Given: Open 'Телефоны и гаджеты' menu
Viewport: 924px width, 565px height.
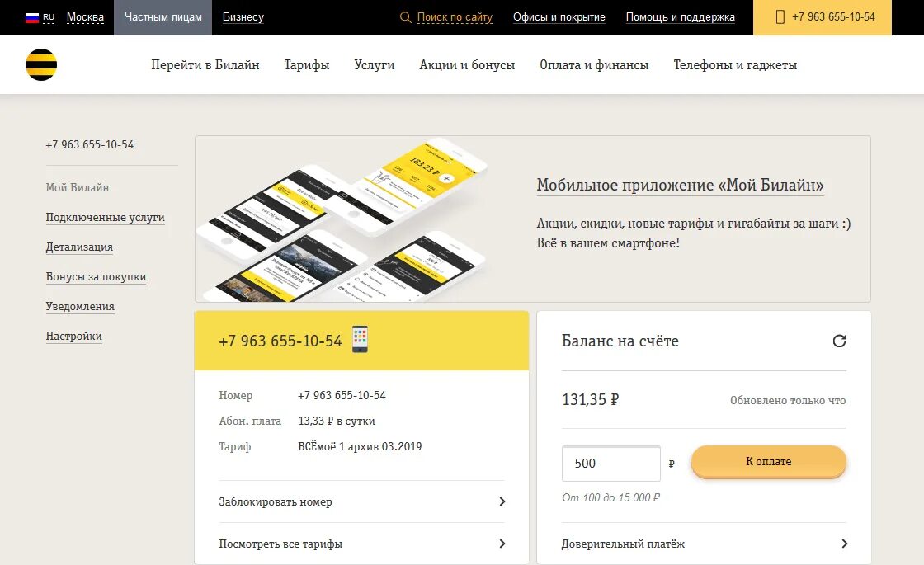Looking at the screenshot, I should [x=735, y=65].
